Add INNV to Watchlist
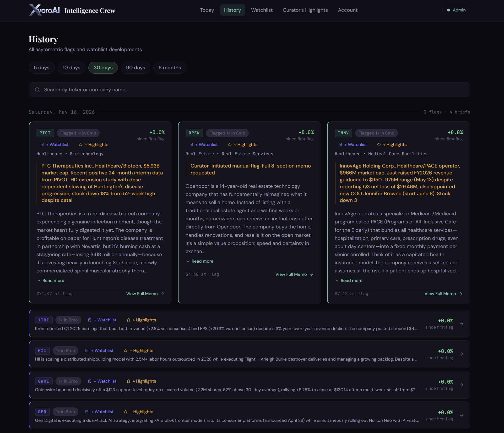The image size is (504, 433). pos(353,145)
